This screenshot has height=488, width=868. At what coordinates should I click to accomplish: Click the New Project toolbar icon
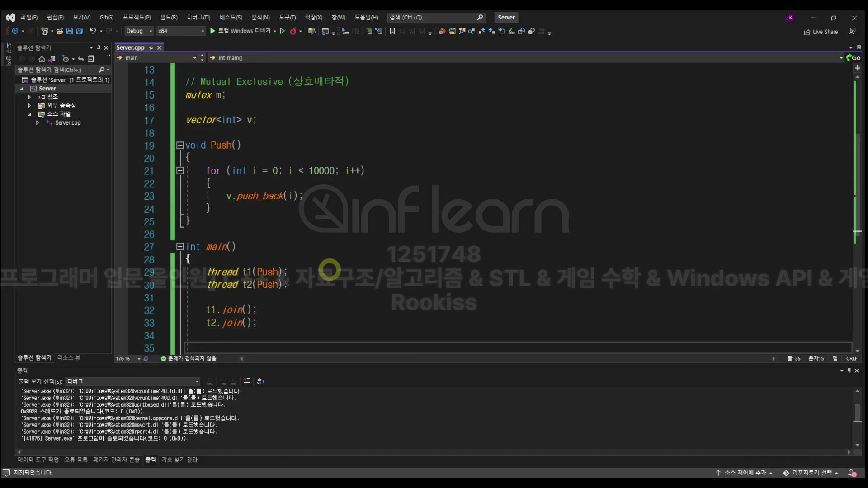(44, 31)
